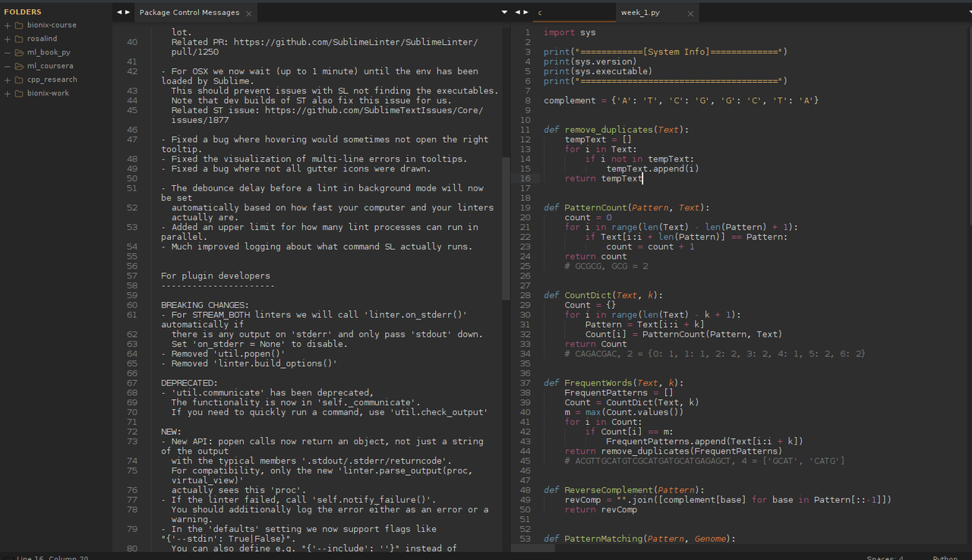Screen dimensions: 972x560
Task: Switch to Package Control Messages tab
Action: point(189,12)
